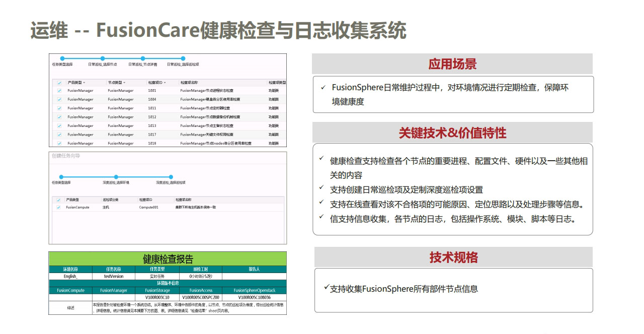This screenshot has height=334, width=644.
Task: Select the 日常巡检_选择节点 step label
Action: click(103, 64)
